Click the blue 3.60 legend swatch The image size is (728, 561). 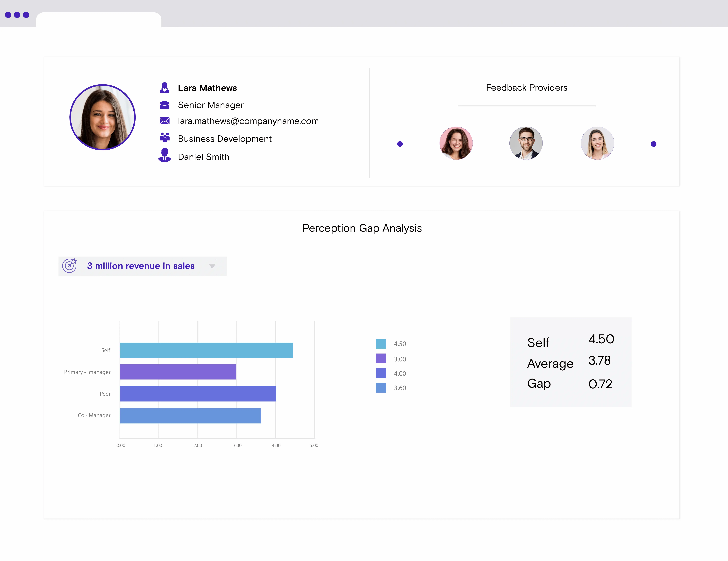click(381, 388)
